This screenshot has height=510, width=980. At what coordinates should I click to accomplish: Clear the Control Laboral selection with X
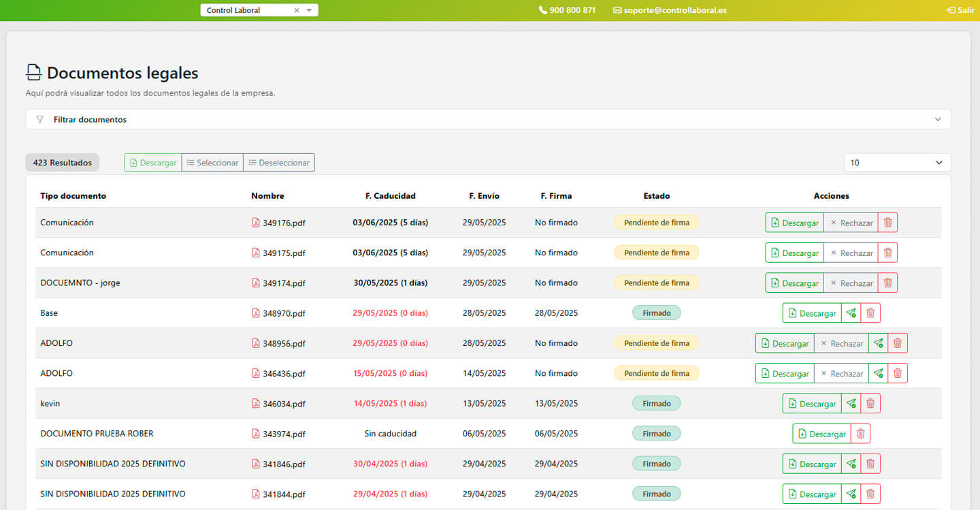pos(297,10)
